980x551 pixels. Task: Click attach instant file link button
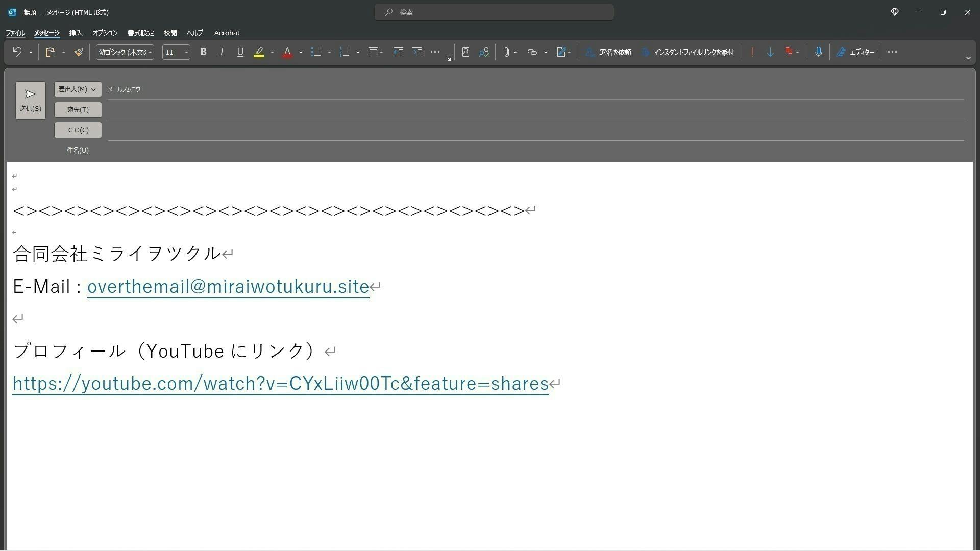[x=688, y=52]
